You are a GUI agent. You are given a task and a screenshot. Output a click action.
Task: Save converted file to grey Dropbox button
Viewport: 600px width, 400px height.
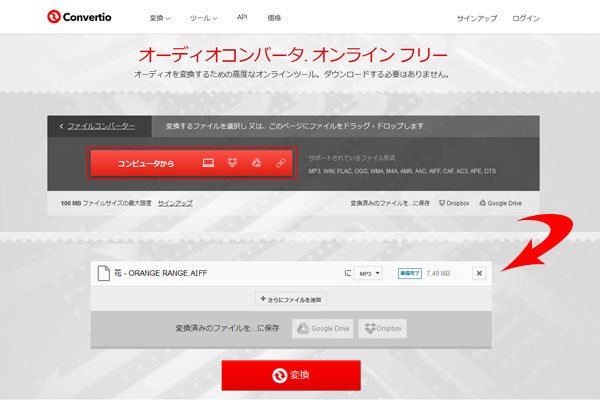pyautogui.click(x=383, y=328)
